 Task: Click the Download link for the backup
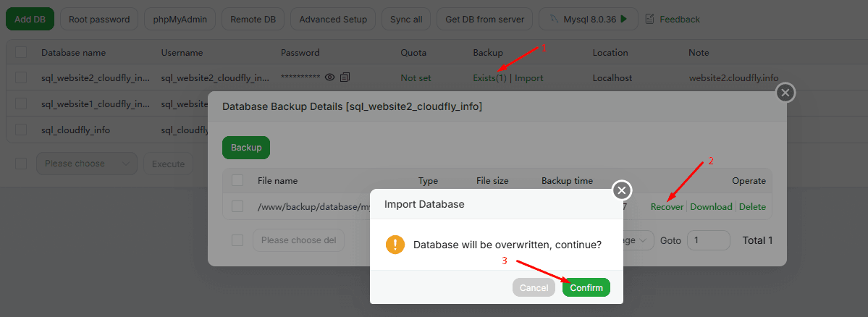pos(711,206)
